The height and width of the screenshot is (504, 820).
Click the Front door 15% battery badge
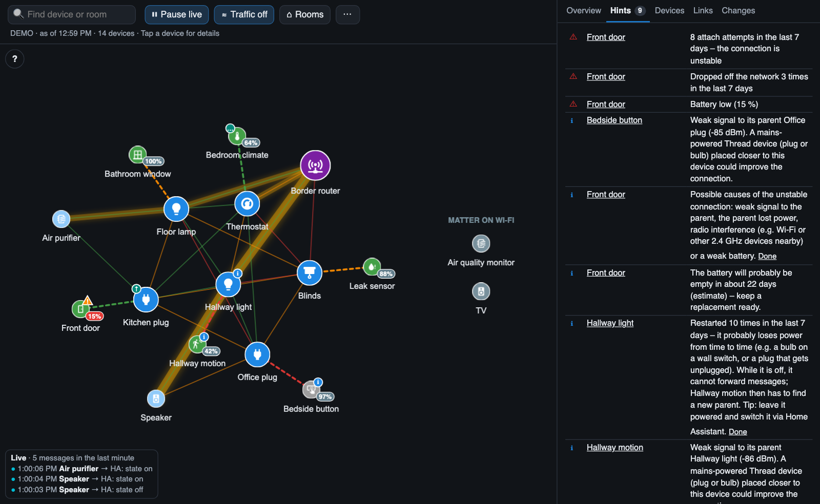point(94,317)
